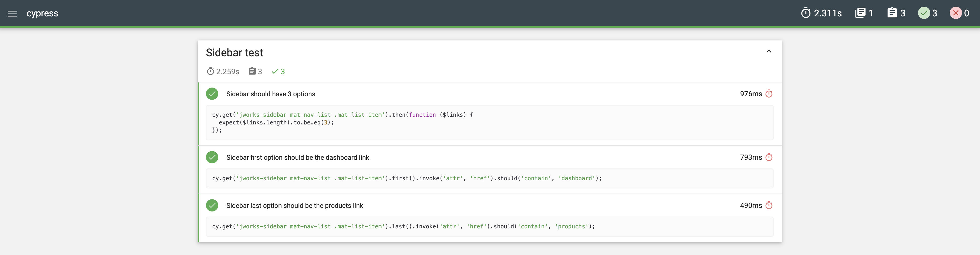Click the red stopwatch icon beside 976ms
Image resolution: width=980 pixels, height=255 pixels.
pos(769,94)
